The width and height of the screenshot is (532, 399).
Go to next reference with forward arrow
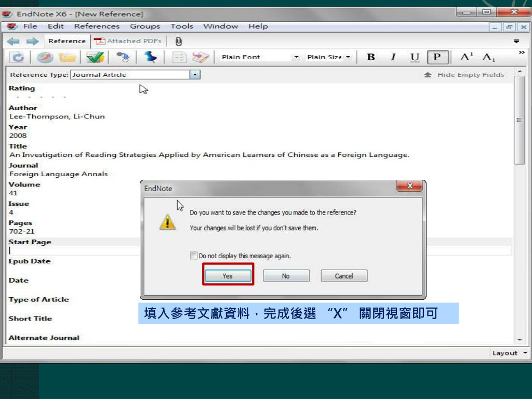coord(33,42)
